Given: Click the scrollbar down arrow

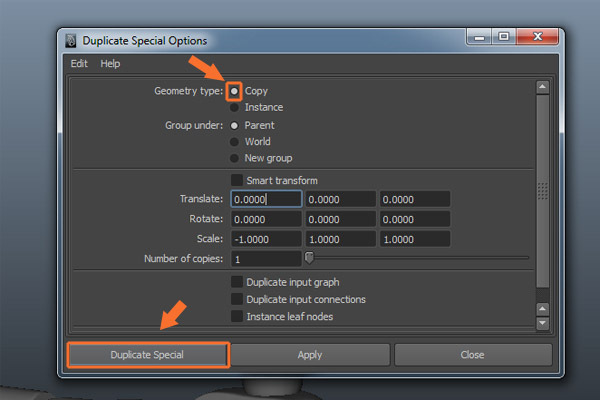Looking at the screenshot, I should tap(543, 323).
